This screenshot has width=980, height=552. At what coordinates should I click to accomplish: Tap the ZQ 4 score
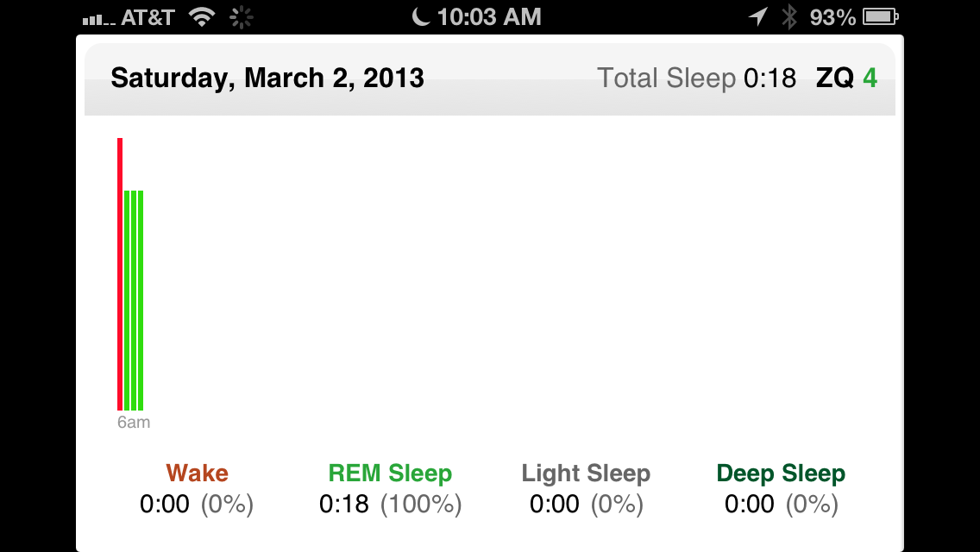click(x=846, y=78)
